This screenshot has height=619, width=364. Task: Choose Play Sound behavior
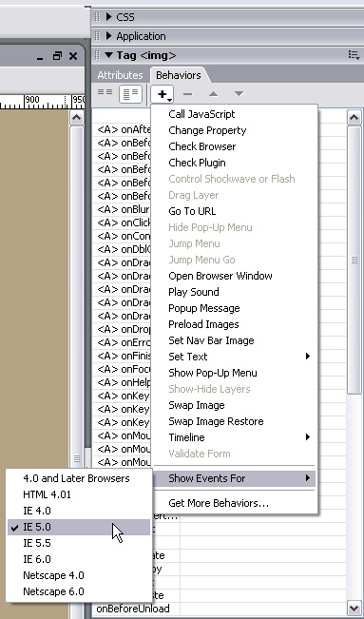[194, 292]
